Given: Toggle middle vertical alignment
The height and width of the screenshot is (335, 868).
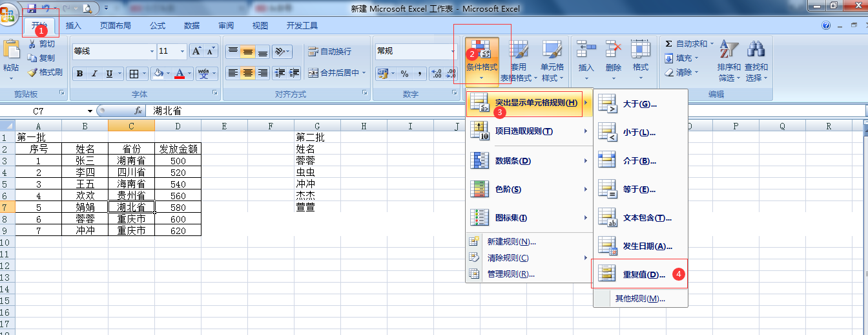Looking at the screenshot, I should [247, 52].
